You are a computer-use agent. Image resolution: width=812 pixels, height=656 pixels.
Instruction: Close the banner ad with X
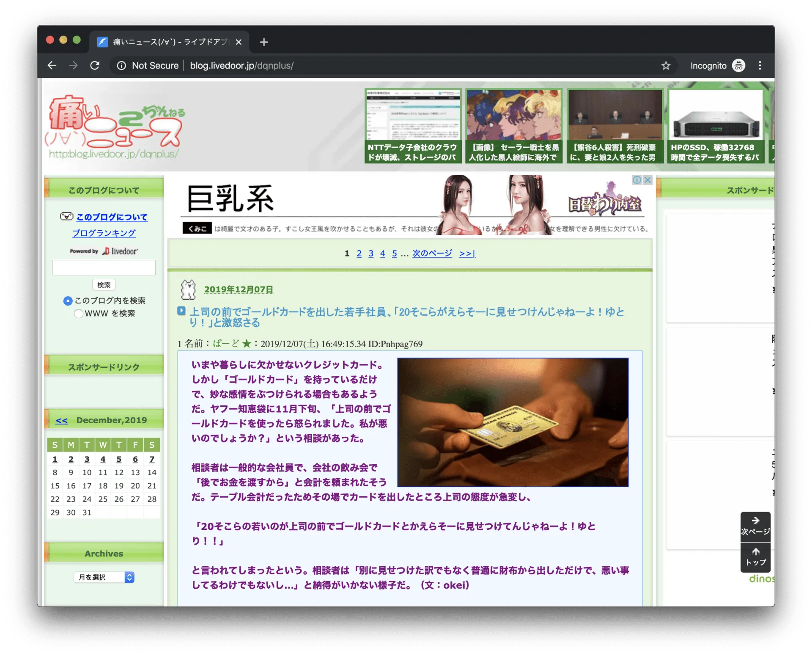(647, 180)
